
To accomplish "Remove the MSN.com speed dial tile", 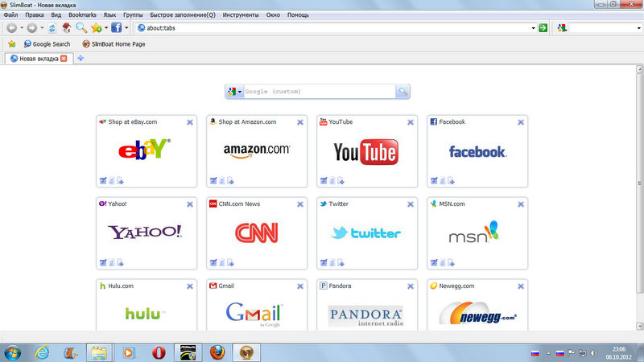I will (x=521, y=204).
